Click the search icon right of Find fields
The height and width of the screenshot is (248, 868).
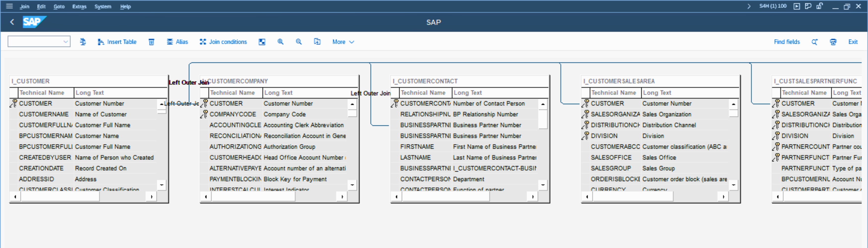pos(814,42)
